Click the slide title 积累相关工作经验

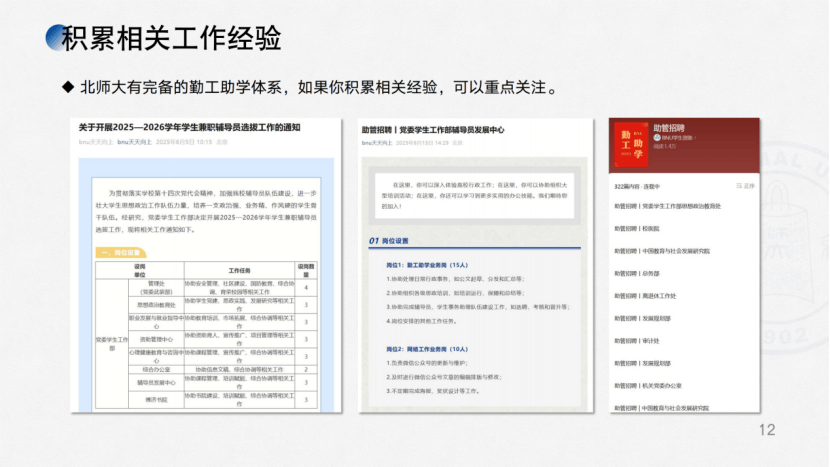(171, 38)
